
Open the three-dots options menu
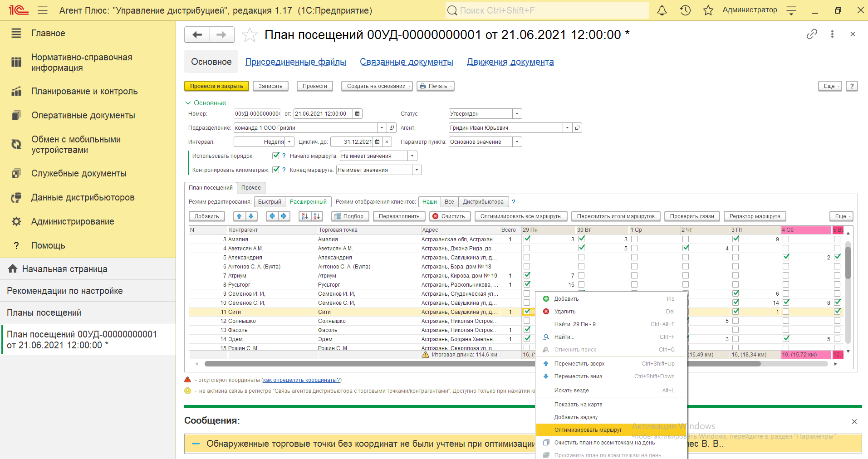point(832,34)
